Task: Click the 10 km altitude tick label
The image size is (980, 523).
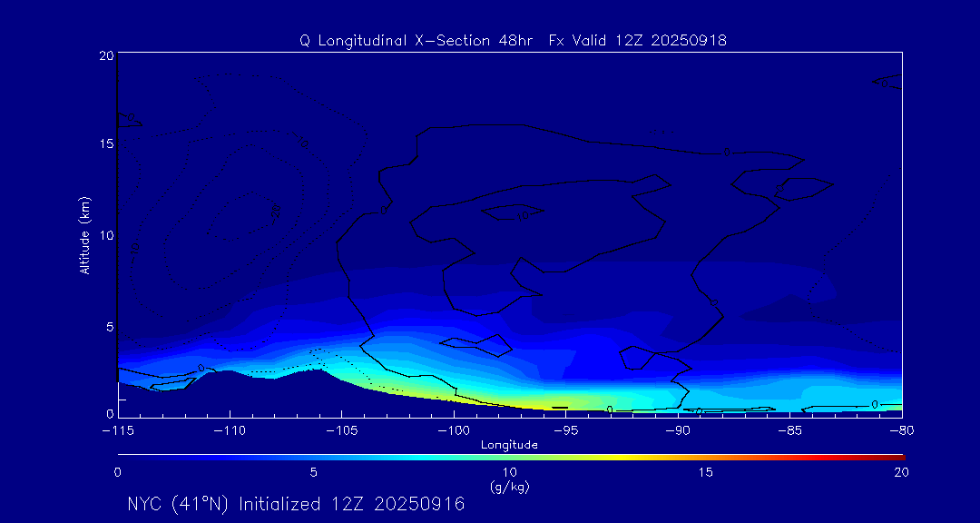Action: click(x=104, y=235)
